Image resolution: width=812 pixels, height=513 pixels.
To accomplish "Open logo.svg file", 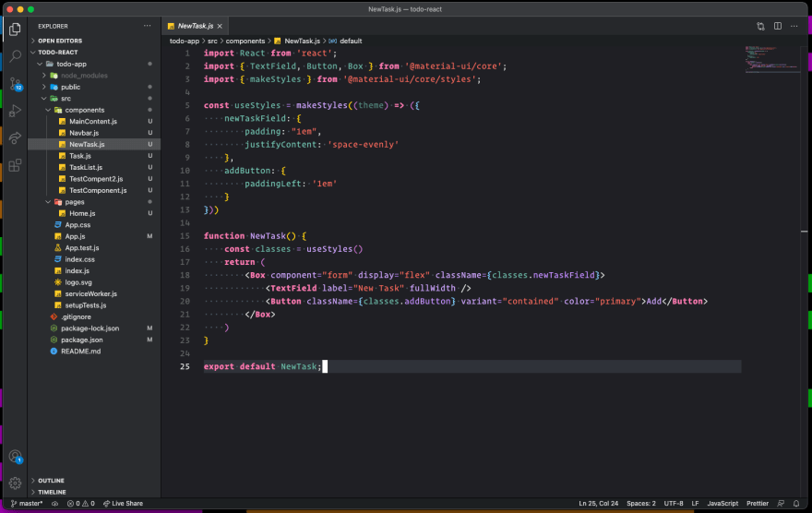I will (x=94, y=282).
